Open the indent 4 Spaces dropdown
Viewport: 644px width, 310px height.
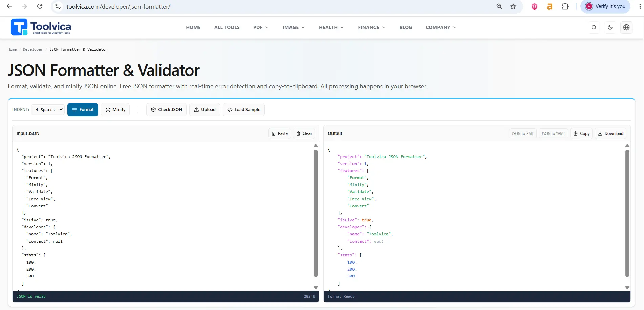point(48,109)
